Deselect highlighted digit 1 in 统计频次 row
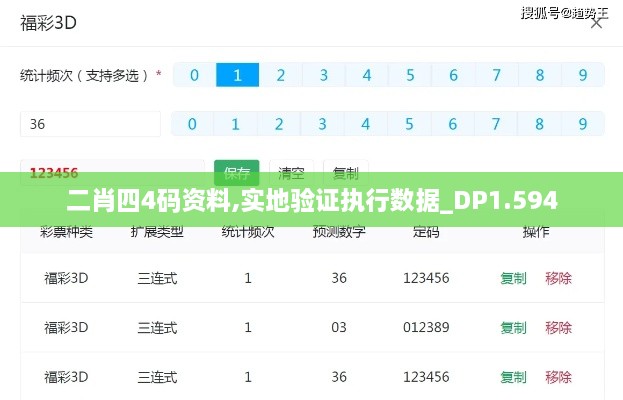This screenshot has width=623, height=400. pos(237,75)
